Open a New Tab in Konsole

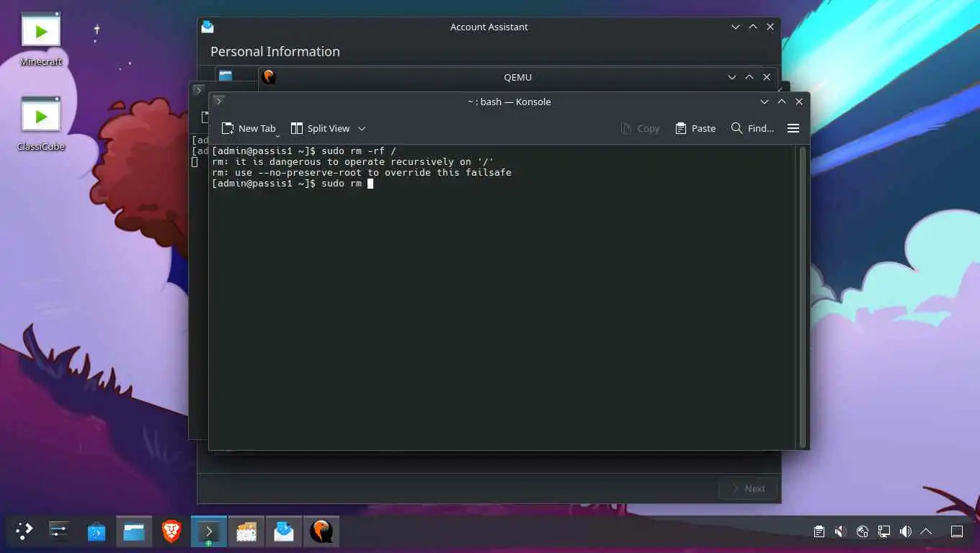pyautogui.click(x=249, y=128)
